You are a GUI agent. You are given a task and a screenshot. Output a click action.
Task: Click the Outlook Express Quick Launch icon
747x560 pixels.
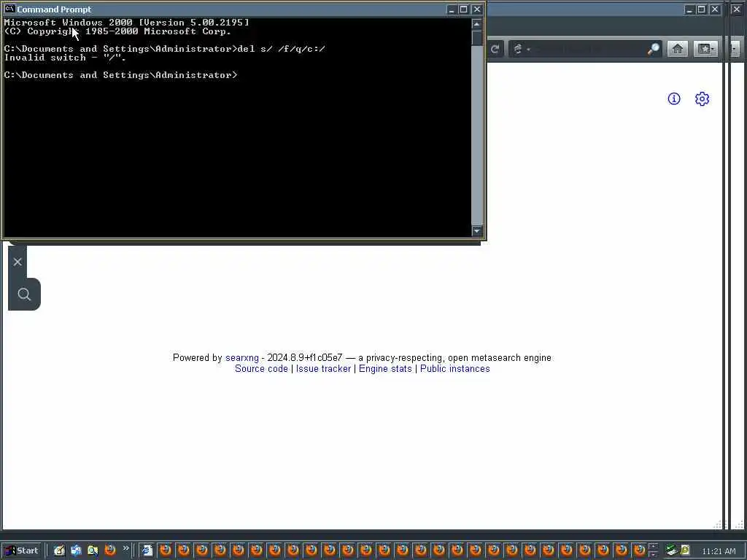tap(76, 551)
